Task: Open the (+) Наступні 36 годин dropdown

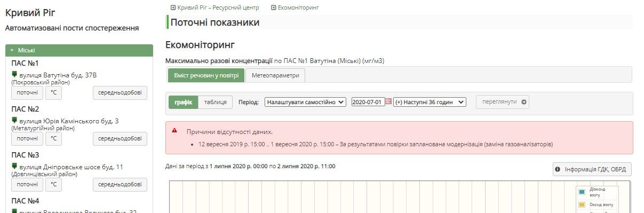Action: [x=430, y=102]
